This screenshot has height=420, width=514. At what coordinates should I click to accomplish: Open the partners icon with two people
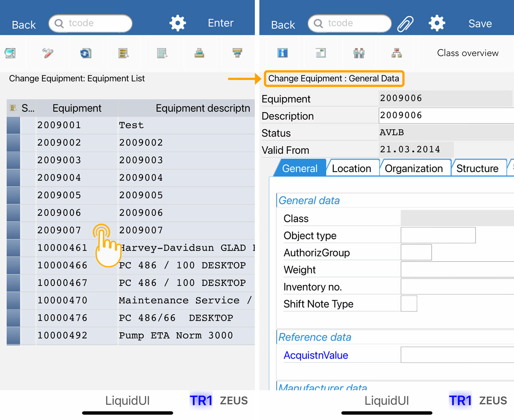tap(359, 53)
